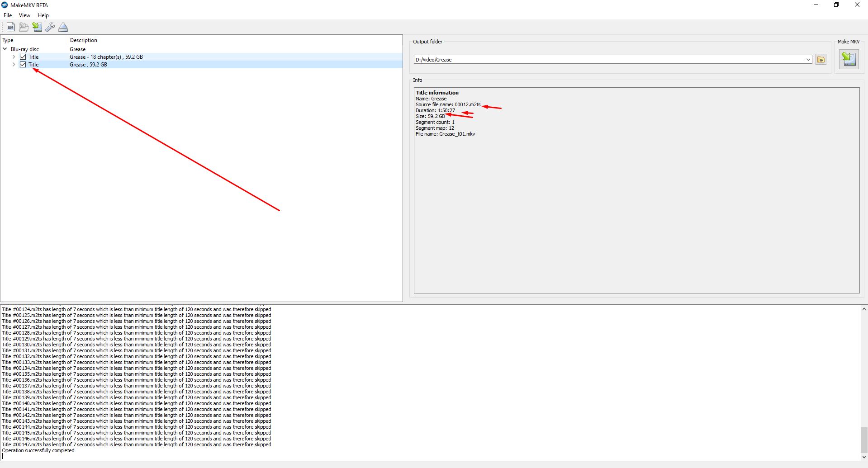Viewport: 868px width, 468px height.
Task: Uncheck the second Grease title's checkbox
Action: 23,65
